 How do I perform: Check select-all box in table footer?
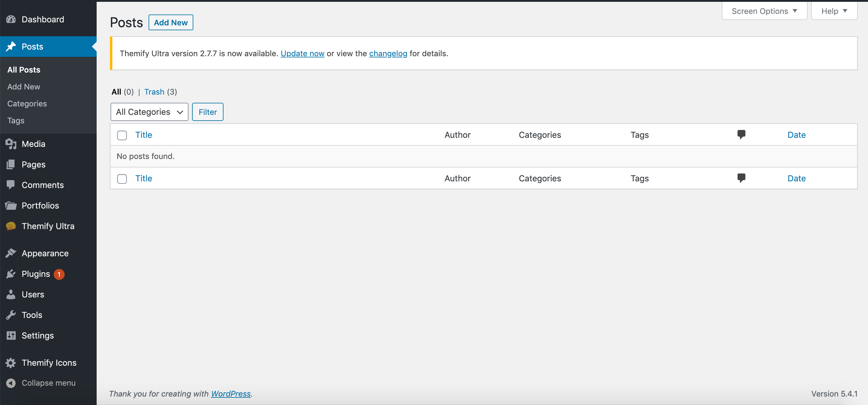pyautogui.click(x=122, y=179)
